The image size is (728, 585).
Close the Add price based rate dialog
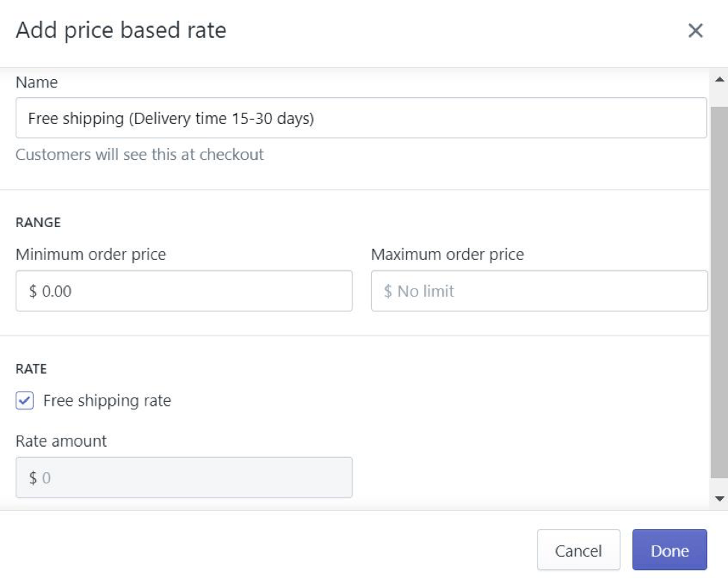[x=695, y=31]
